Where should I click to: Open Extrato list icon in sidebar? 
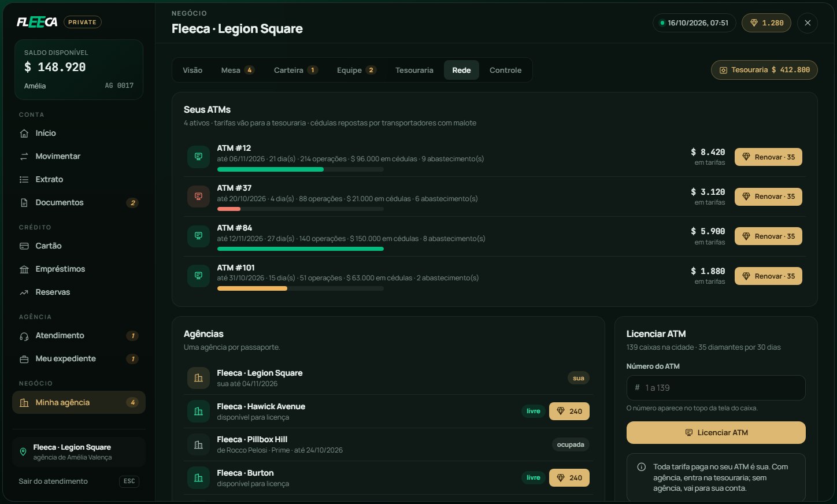pos(24,180)
